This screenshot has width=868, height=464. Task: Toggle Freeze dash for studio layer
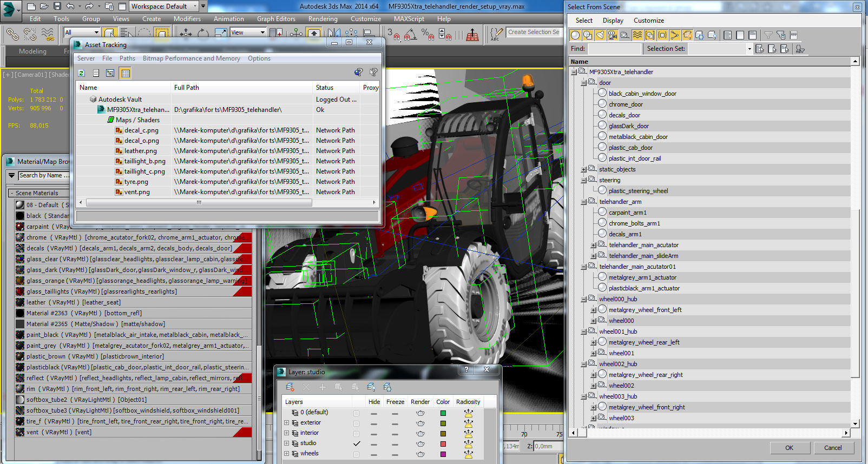tap(395, 444)
